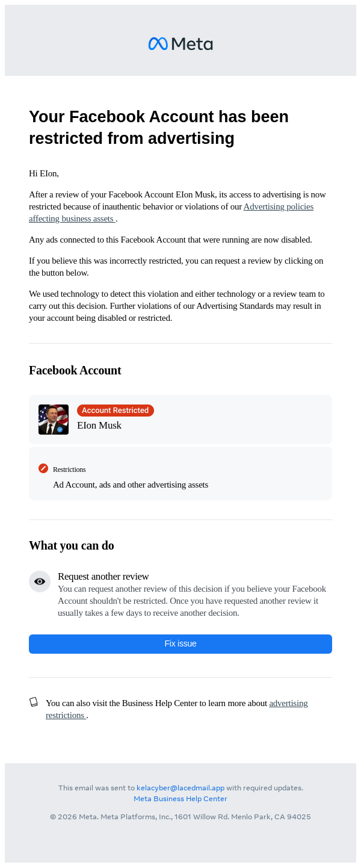Select the Request another review heading
This screenshot has width=361, height=868.
(103, 577)
